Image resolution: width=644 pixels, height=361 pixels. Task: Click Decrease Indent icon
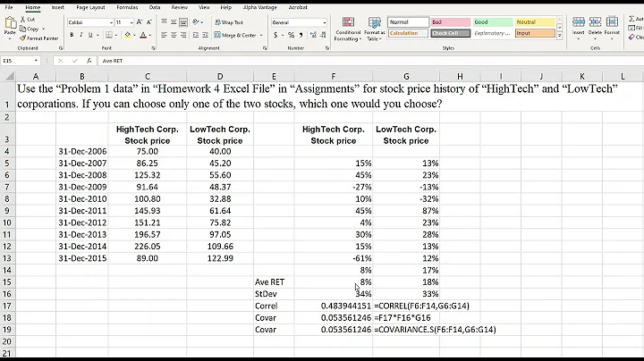pyautogui.click(x=196, y=35)
